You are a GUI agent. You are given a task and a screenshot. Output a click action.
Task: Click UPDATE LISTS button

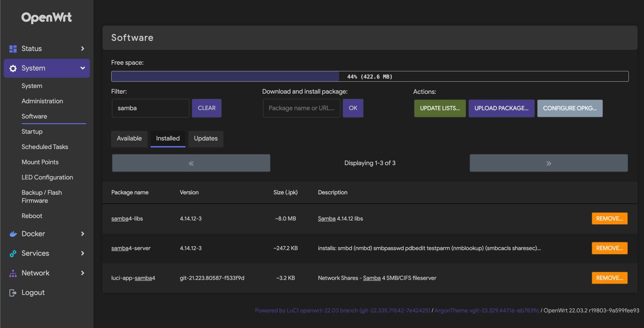pyautogui.click(x=440, y=108)
